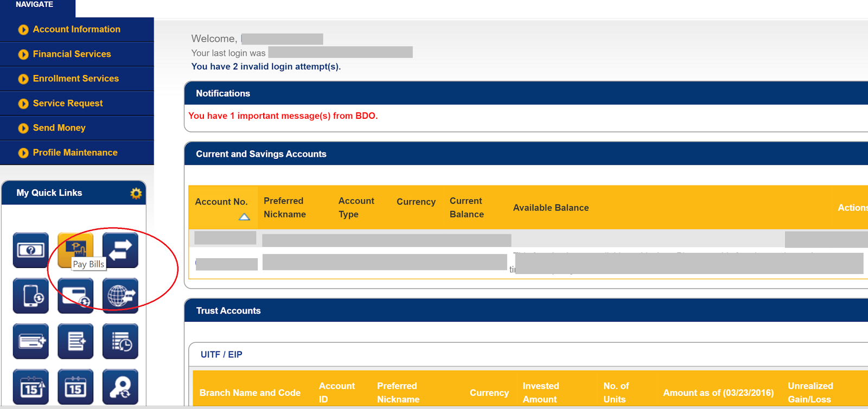Viewport: 868px width, 409px height.
Task: Open the calendar with alert quick link
Action: [31, 387]
